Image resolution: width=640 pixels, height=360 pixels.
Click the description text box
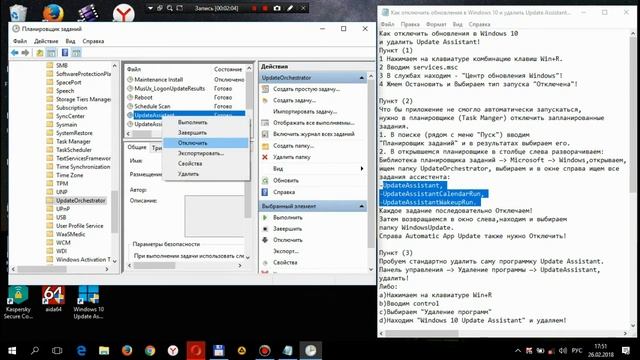coord(214,216)
